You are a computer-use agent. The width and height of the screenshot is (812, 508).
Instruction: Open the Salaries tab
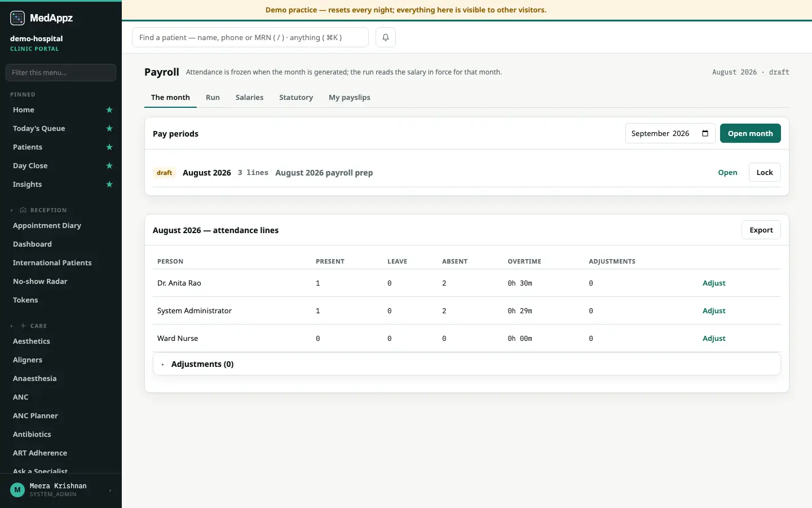[x=249, y=97]
